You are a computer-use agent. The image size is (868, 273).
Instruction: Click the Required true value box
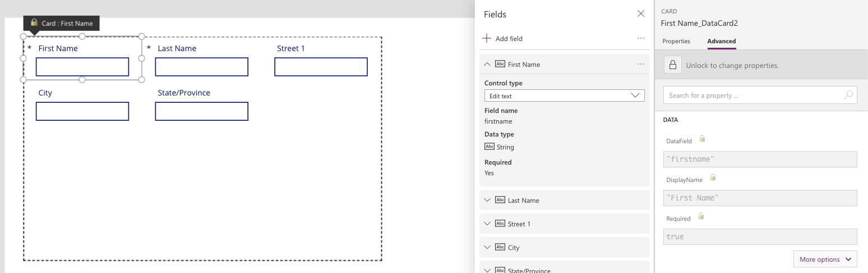tap(760, 236)
